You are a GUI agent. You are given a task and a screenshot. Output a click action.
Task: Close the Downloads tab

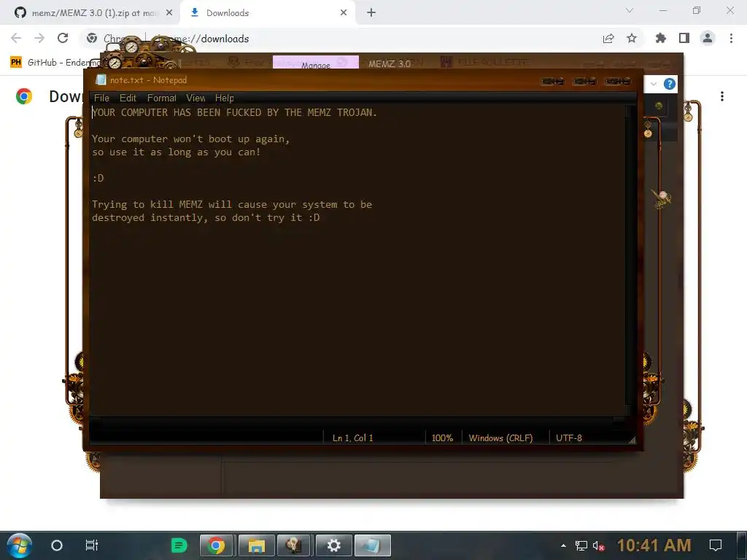pyautogui.click(x=344, y=13)
